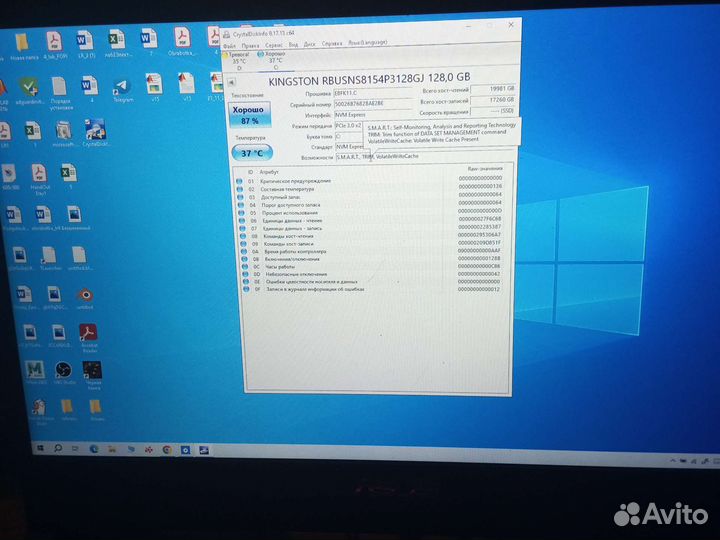Open the Файл menu in CrystalDiskInfo

click(x=230, y=45)
